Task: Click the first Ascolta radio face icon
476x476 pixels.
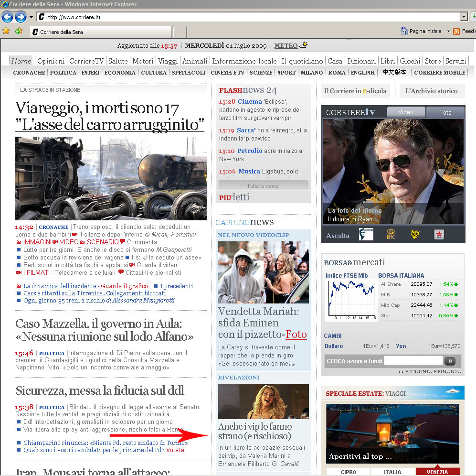Action: (x=366, y=234)
